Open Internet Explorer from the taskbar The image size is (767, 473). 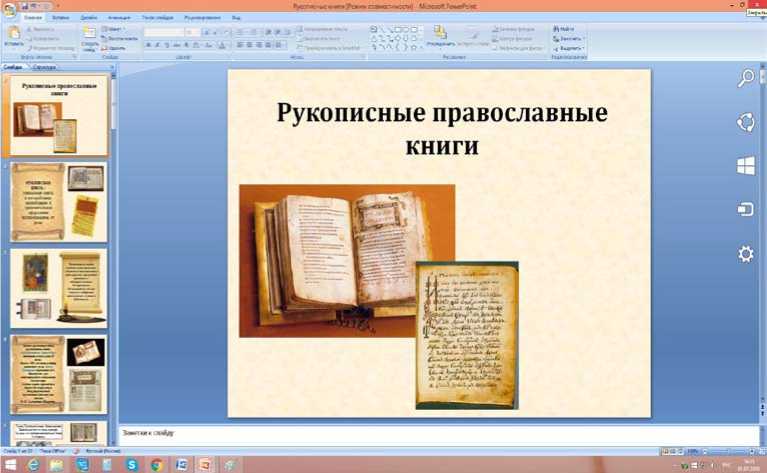click(x=33, y=465)
